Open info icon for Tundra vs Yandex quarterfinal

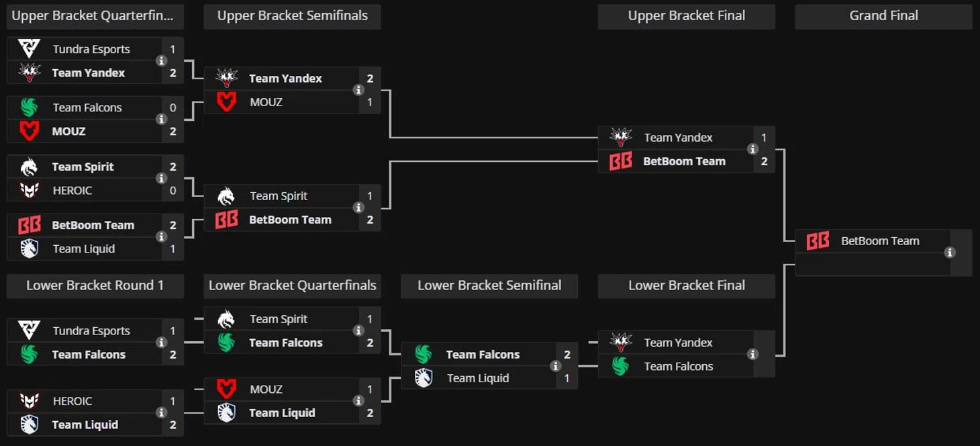tap(161, 61)
